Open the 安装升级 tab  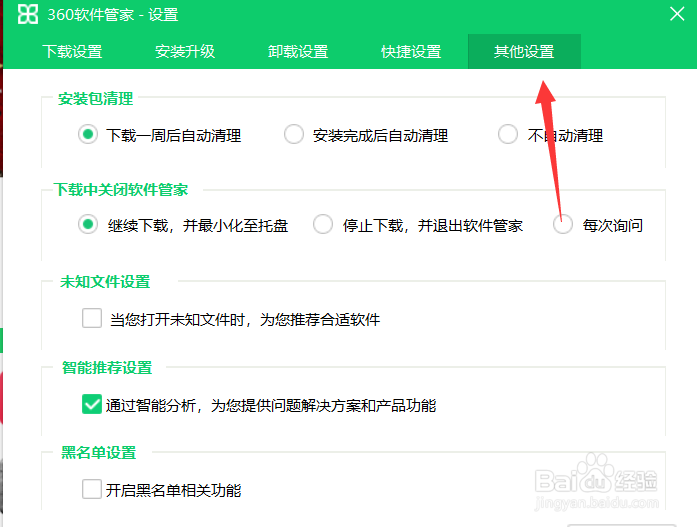pyautogui.click(x=185, y=52)
